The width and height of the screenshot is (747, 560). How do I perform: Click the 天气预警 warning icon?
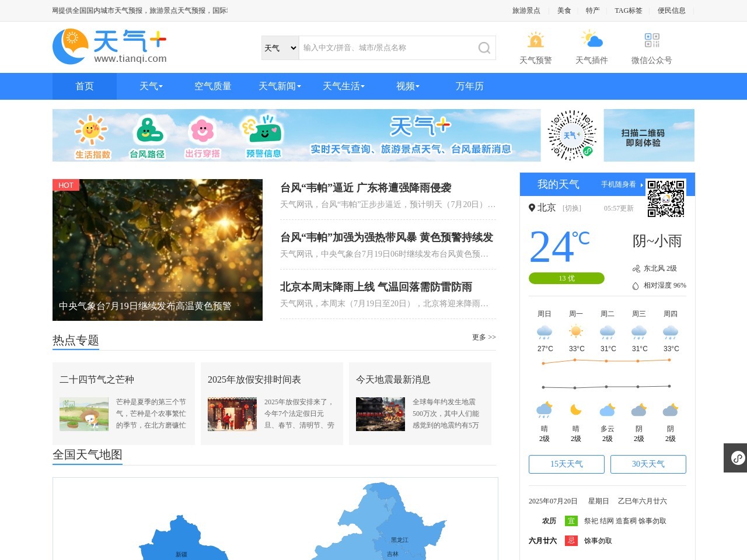pos(535,41)
